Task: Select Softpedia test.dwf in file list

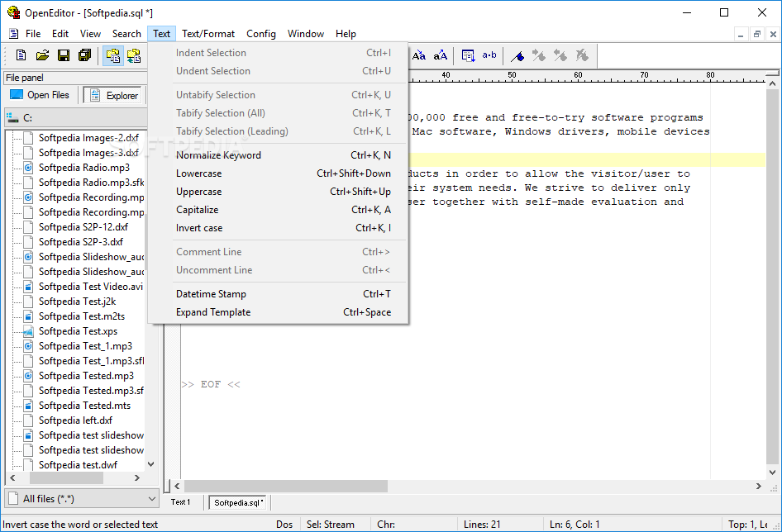Action: [78, 465]
